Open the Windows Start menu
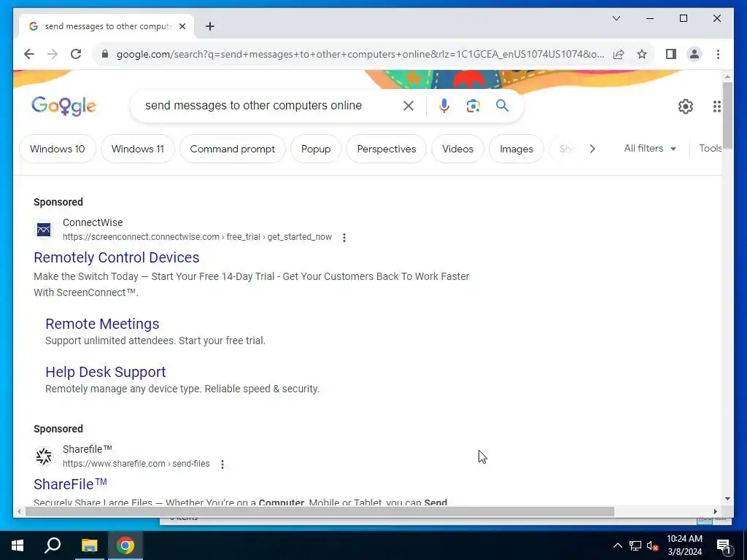 pyautogui.click(x=18, y=545)
